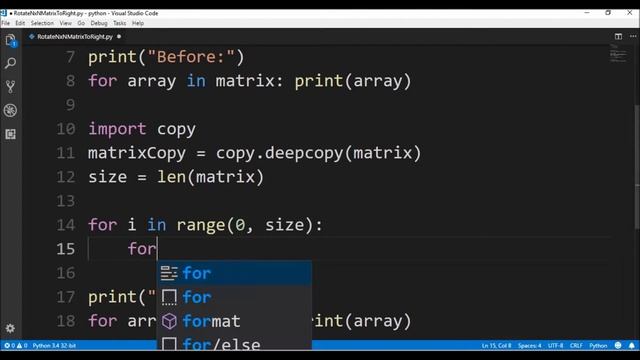Screen dimensions: 640x360
Task: Open the File menu
Action: point(5,23)
